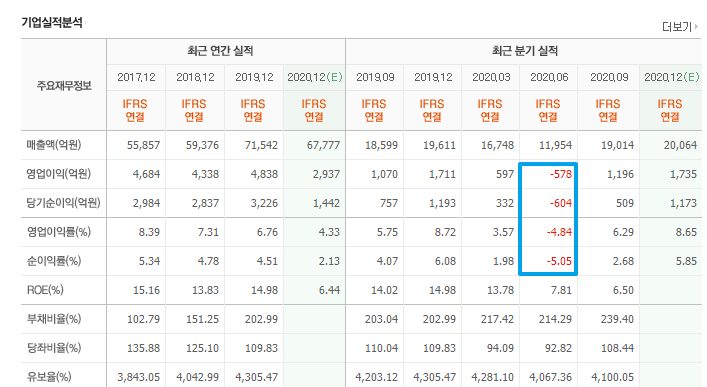Select the 2017.12 column header
707x387 pixels.
point(136,78)
